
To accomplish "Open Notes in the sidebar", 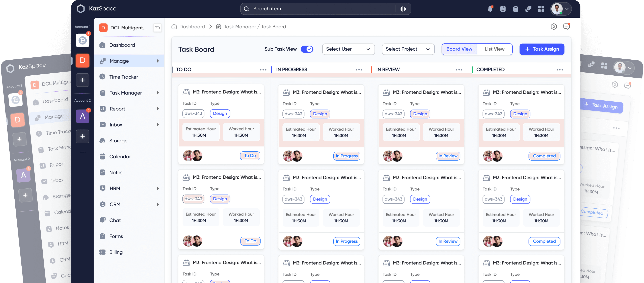I will click(x=129, y=172).
